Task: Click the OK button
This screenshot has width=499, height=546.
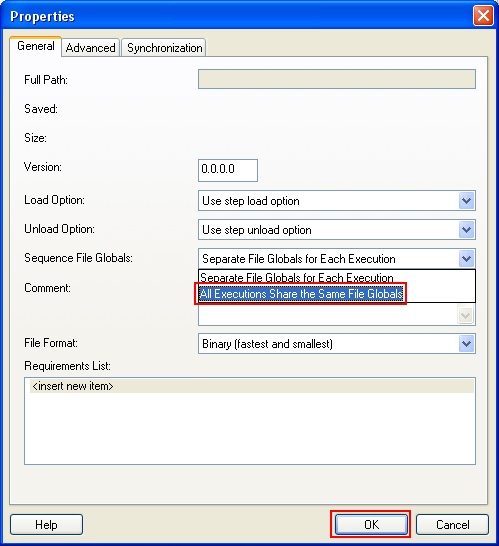Action: coord(371,524)
